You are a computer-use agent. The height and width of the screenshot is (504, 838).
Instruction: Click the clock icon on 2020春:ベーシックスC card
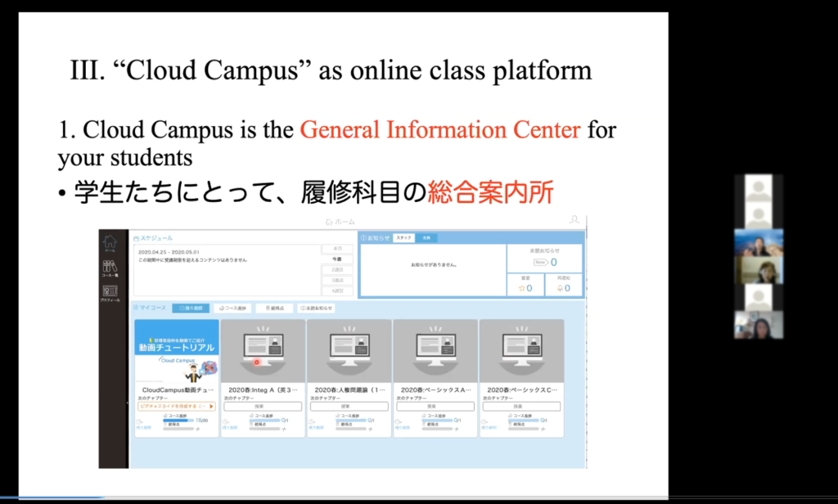pyautogui.click(x=484, y=421)
